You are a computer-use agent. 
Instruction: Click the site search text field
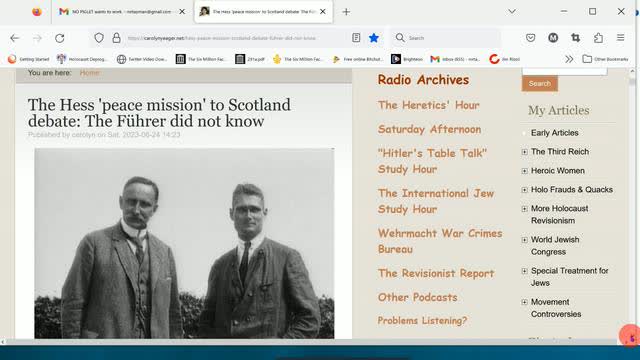564,71
